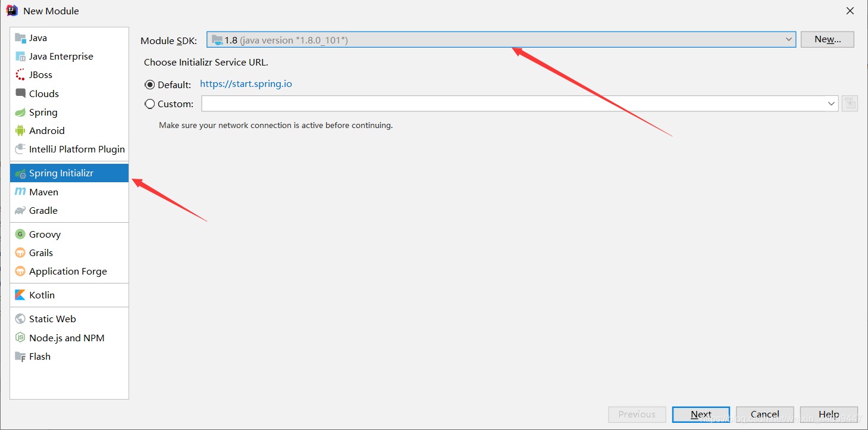Click the Application Forge icon

[20, 271]
